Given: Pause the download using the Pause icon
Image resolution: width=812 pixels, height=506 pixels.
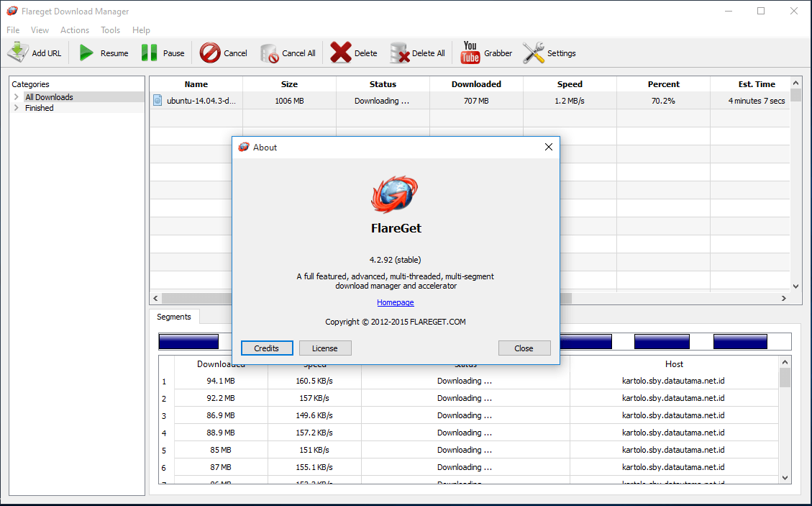Looking at the screenshot, I should [149, 53].
